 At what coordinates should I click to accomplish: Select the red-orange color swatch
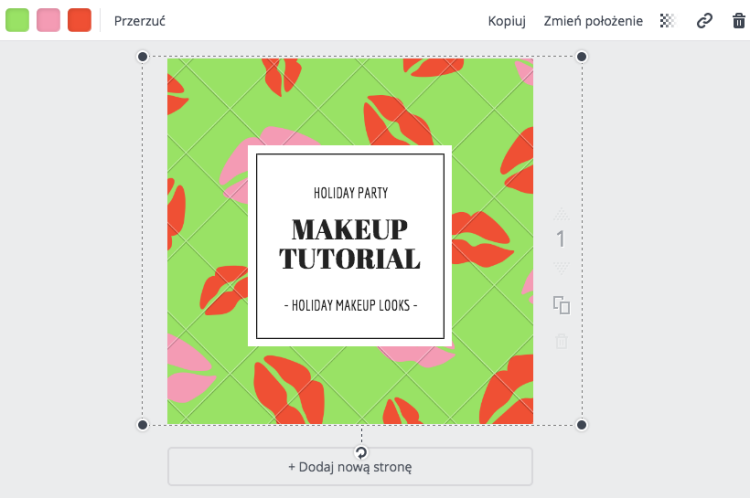coord(79,20)
